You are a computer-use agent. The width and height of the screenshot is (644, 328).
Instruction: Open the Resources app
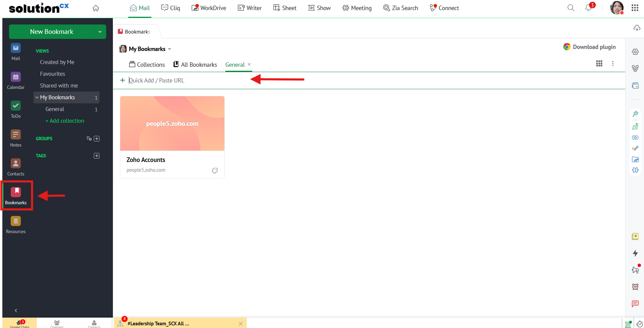(16, 225)
